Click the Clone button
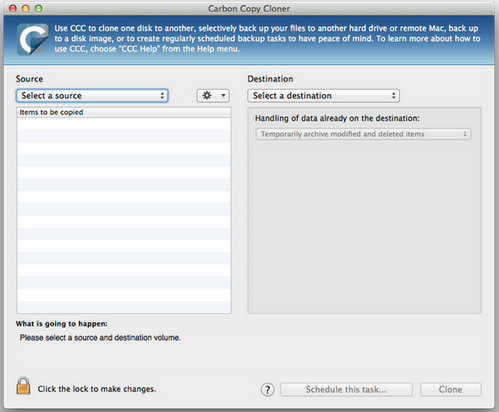Viewport: 499px width, 412px height. [x=451, y=389]
